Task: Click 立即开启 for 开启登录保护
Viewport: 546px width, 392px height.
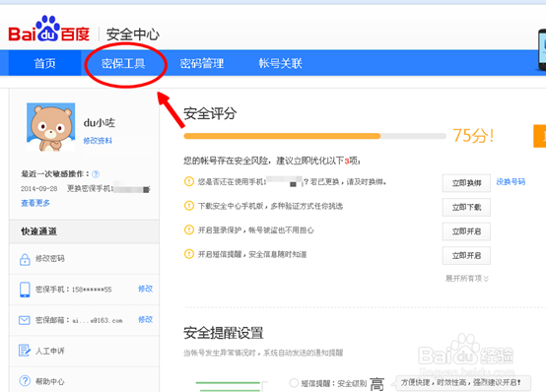Action: [x=466, y=231]
